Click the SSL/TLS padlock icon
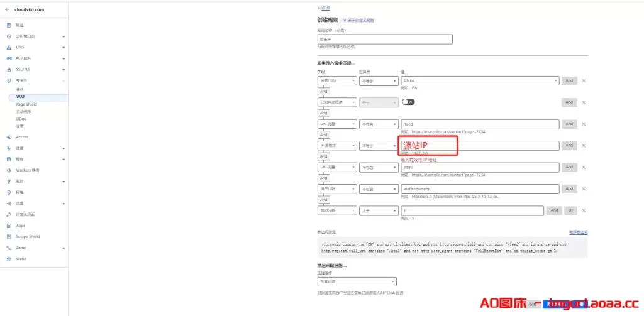The width and height of the screenshot is (644, 316). coord(9,70)
